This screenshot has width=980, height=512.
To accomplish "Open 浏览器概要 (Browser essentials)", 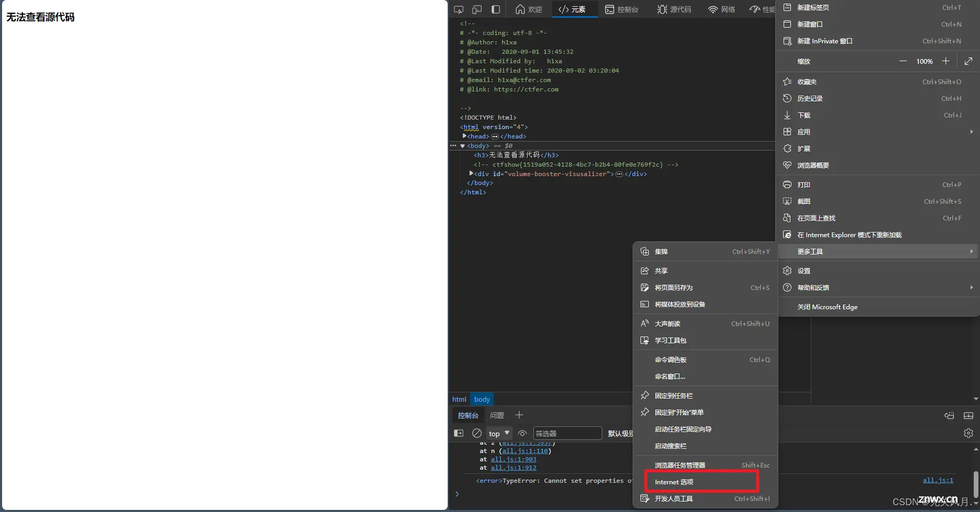I will tap(878, 165).
